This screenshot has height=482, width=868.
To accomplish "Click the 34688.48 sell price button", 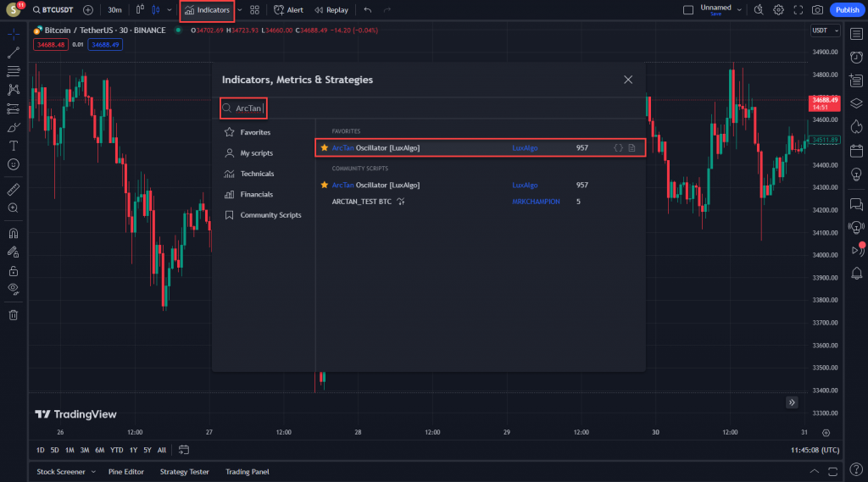I will click(x=50, y=45).
